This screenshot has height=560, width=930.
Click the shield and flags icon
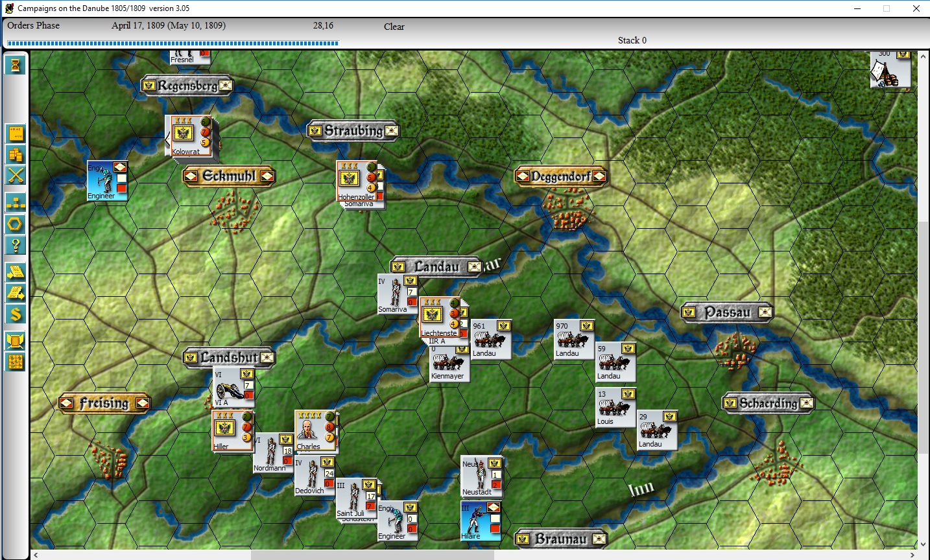point(16,341)
